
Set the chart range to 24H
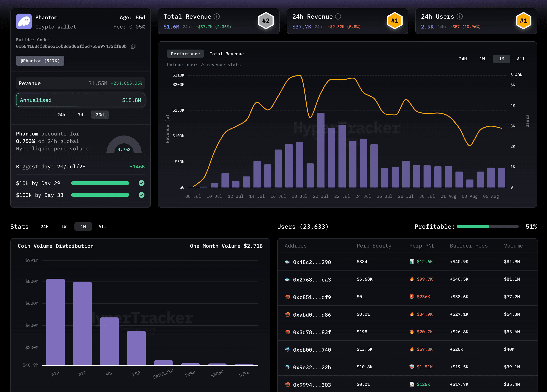[x=462, y=59]
